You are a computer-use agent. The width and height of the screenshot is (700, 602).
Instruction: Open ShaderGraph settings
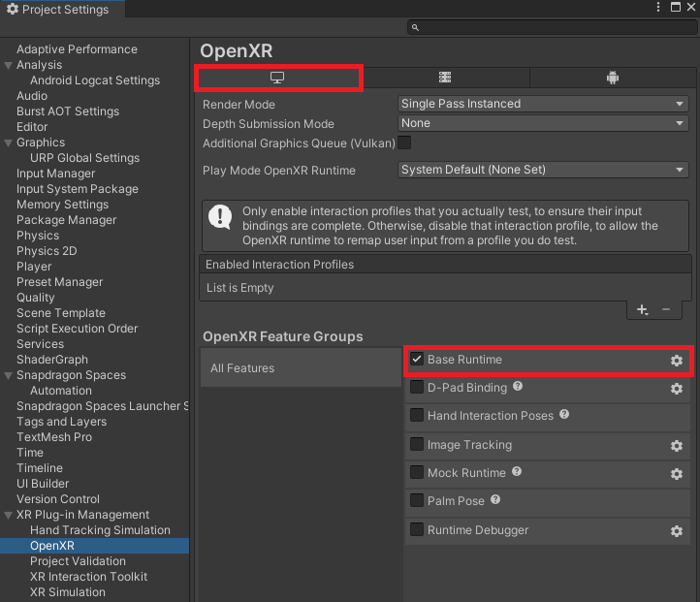(52, 360)
